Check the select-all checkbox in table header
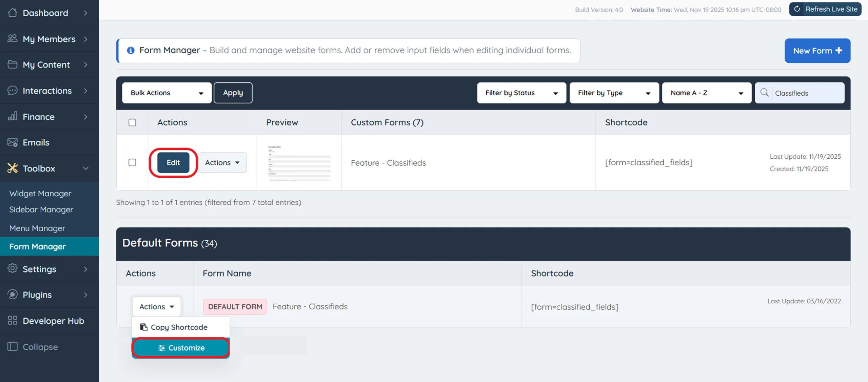 (x=132, y=122)
